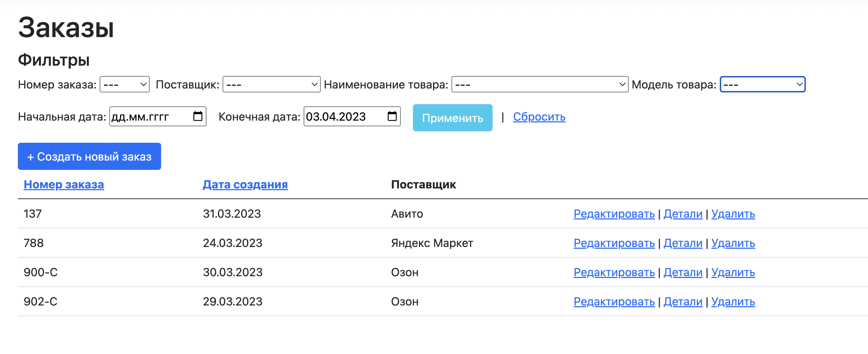The width and height of the screenshot is (868, 354).
Task: Open Детали for order 137
Action: click(x=683, y=213)
